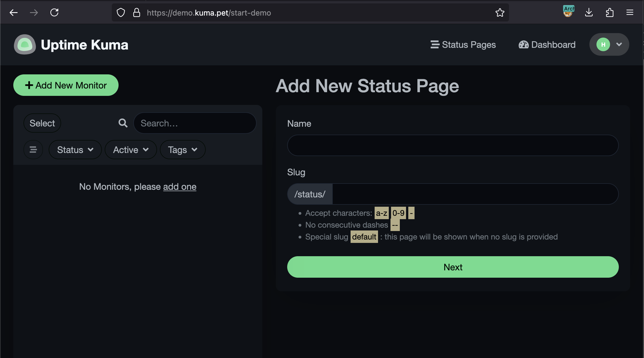
Task: Click the Status Pages list icon
Action: (x=434, y=44)
